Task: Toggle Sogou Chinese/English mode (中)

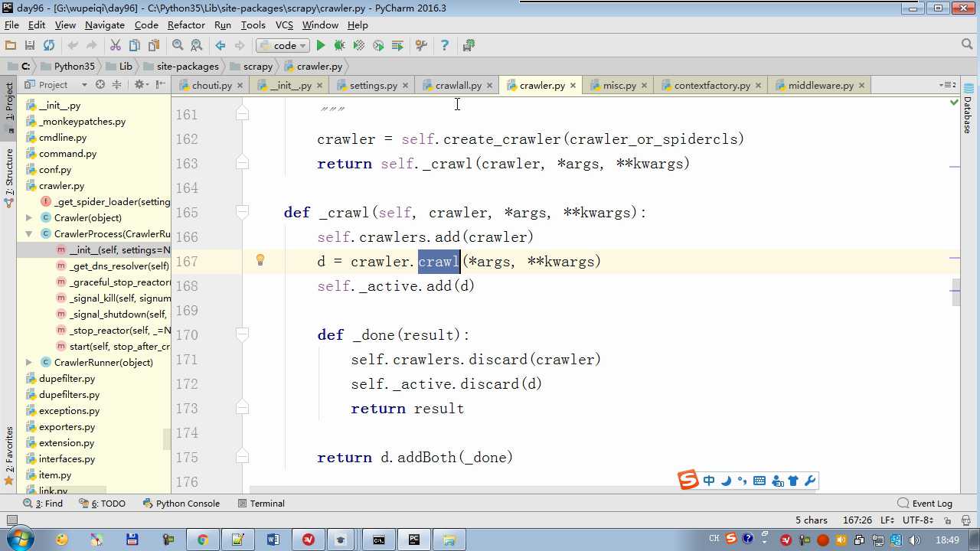Action: pos(708,481)
